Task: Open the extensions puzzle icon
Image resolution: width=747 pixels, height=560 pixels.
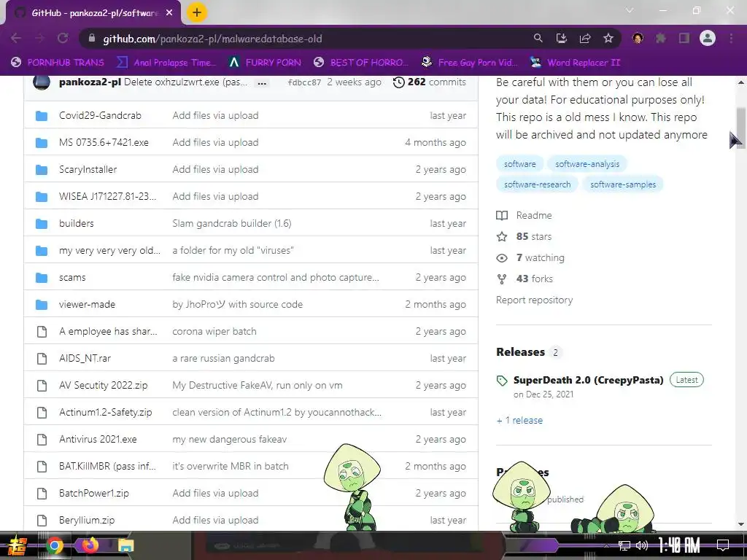Action: (661, 39)
